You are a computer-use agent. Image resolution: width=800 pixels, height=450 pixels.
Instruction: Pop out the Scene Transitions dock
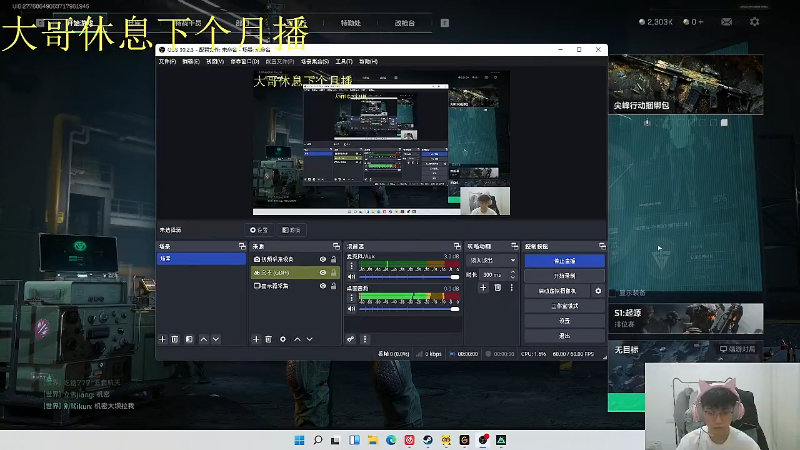point(514,246)
